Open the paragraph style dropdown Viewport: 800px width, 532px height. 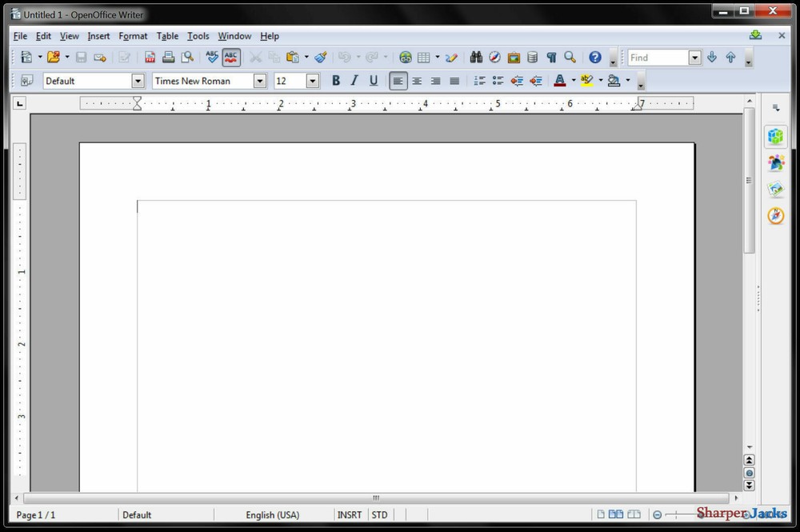[137, 81]
